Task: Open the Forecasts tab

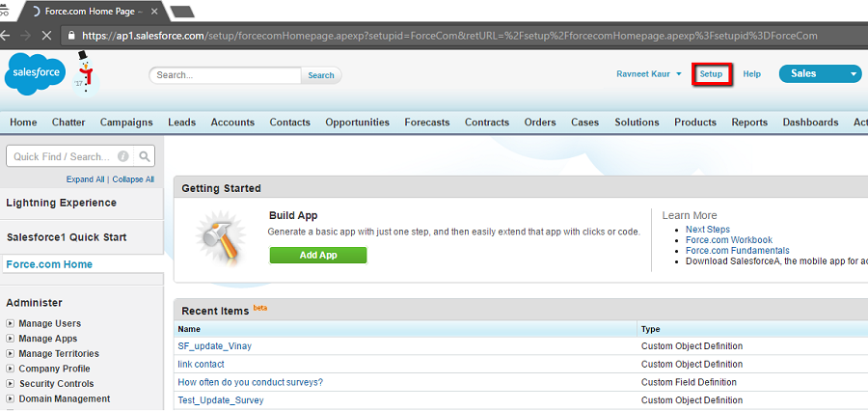Action: coord(427,123)
